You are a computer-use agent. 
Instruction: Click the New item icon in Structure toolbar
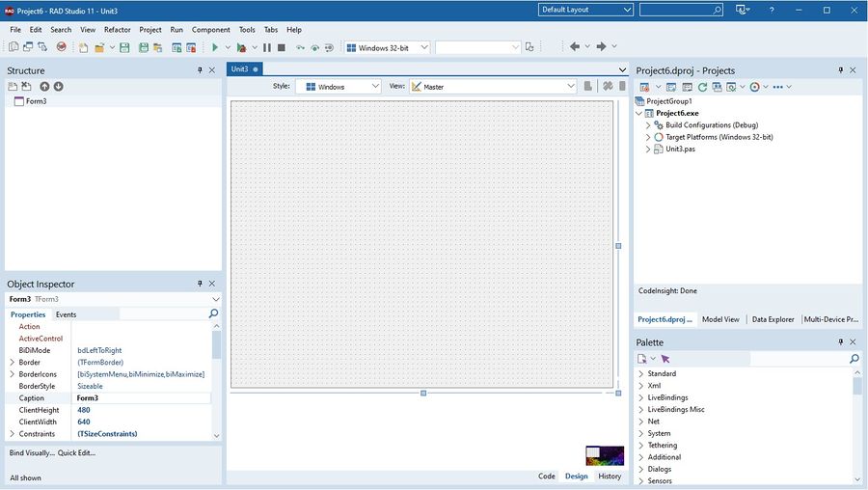(13, 87)
